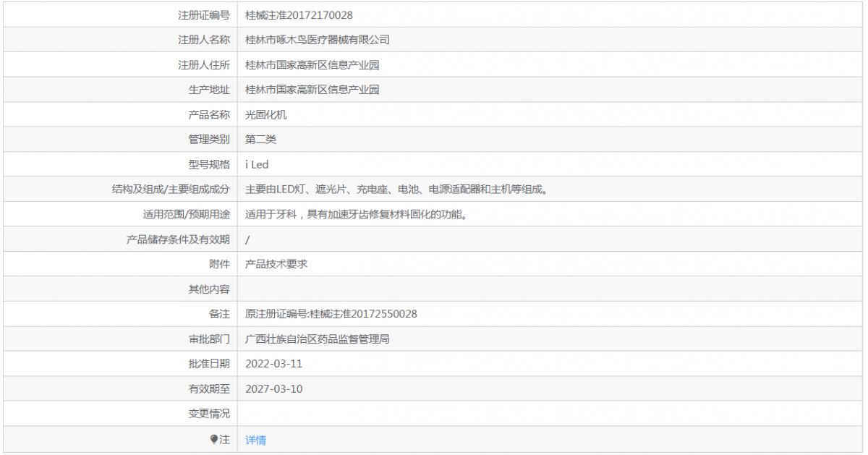
Task: Click the 适用范围/预期用途 label
Action: tap(187, 214)
